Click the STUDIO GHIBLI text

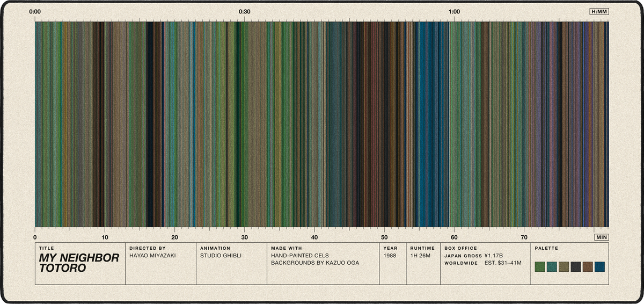click(x=221, y=256)
